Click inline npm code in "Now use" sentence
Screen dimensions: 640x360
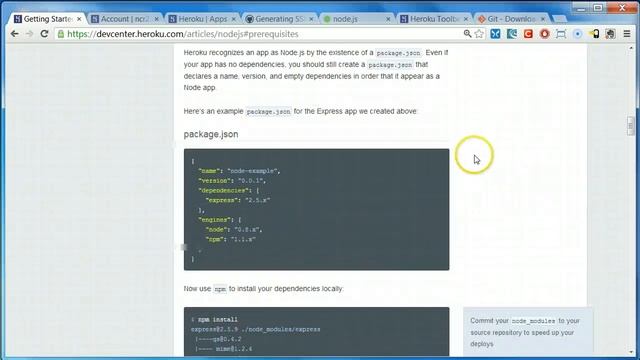220,289
